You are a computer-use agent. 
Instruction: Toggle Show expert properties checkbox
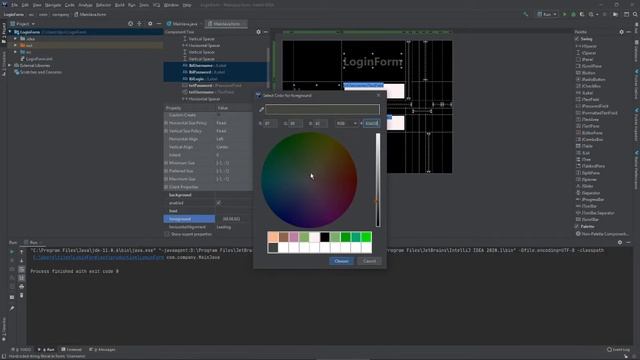tap(167, 234)
